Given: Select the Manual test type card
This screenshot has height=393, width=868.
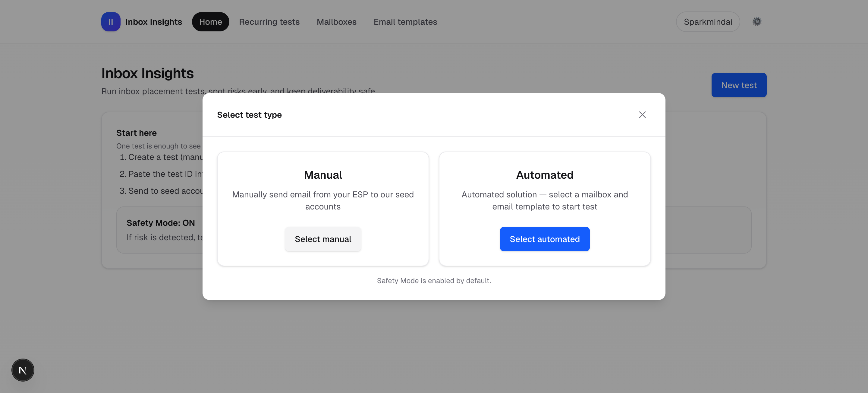Looking at the screenshot, I should [x=323, y=175].
